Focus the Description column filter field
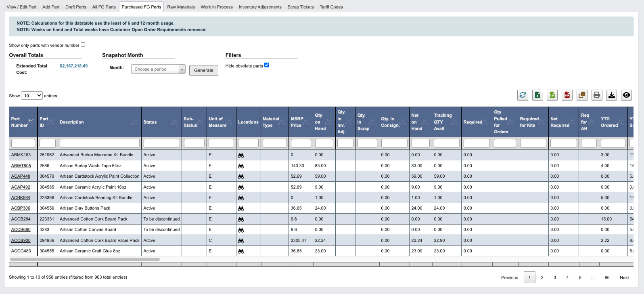Screen dimensions: 644x294 tap(99, 143)
